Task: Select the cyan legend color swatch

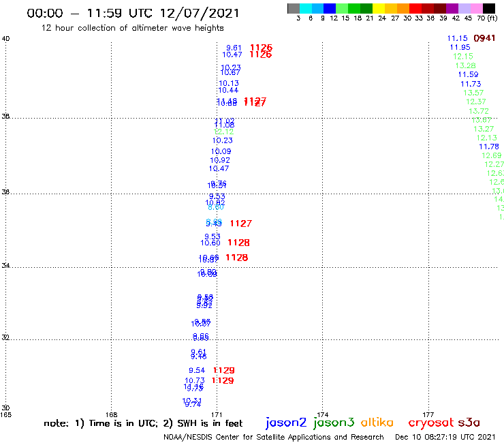Action: click(x=306, y=8)
